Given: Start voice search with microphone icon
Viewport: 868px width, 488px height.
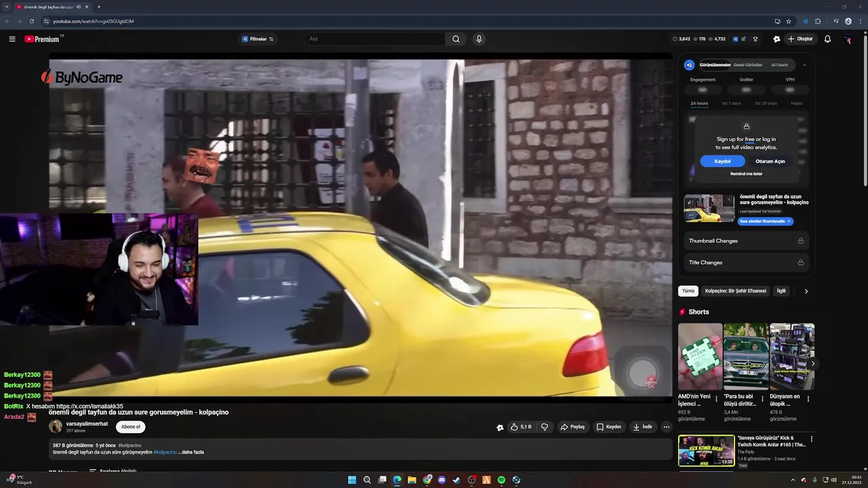Looking at the screenshot, I should (479, 39).
